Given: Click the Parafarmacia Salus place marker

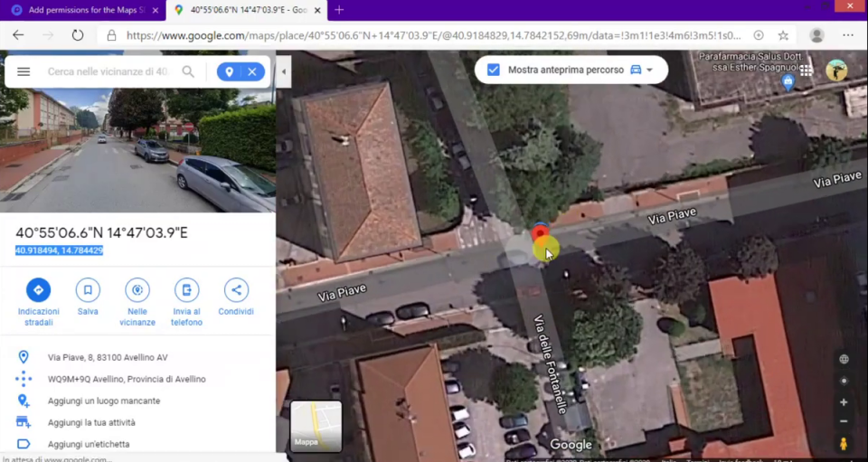Looking at the screenshot, I should coord(788,83).
